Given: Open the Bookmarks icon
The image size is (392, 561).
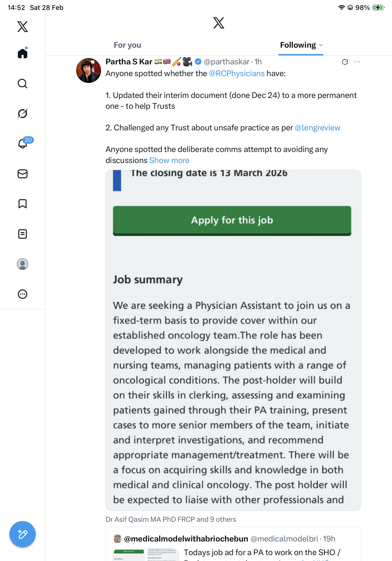Looking at the screenshot, I should tap(23, 204).
